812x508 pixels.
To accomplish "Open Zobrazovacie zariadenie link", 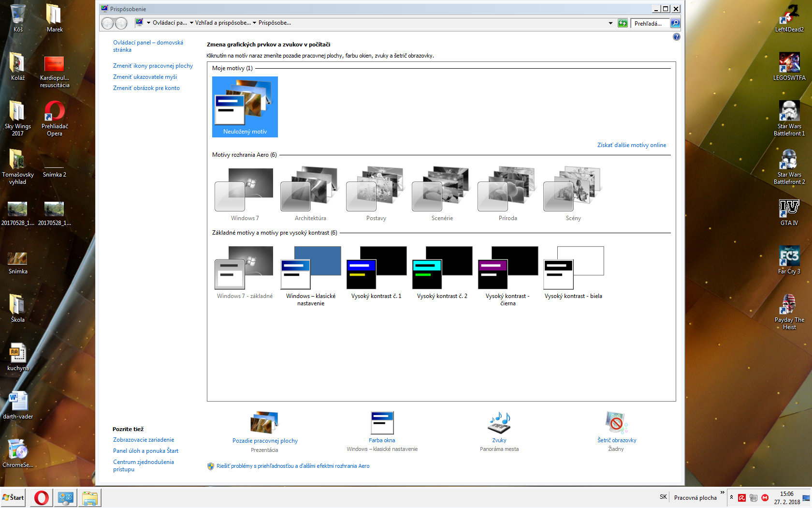I will point(144,440).
